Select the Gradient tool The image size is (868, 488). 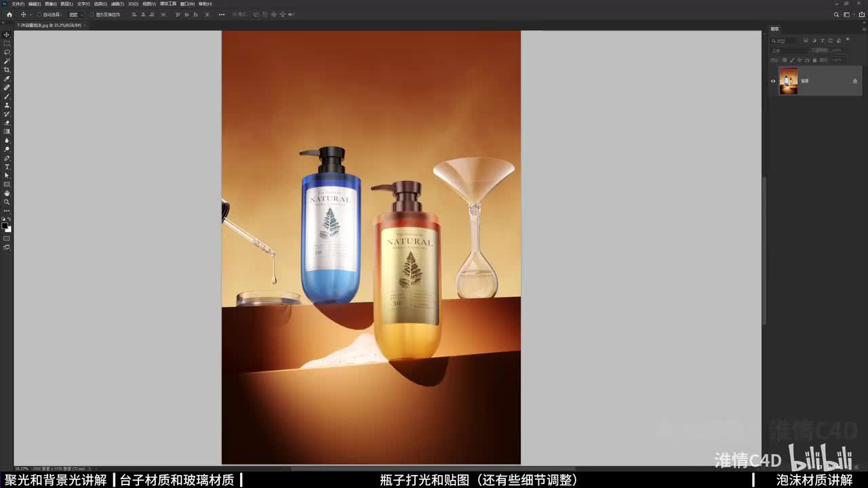pyautogui.click(x=7, y=131)
